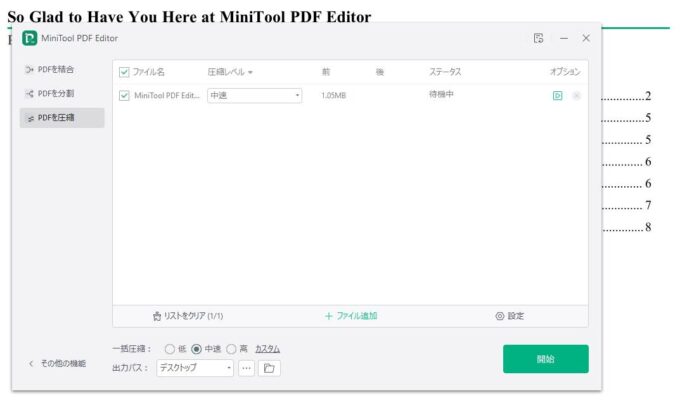Viewport: 680px width, 403px height.
Task: Click the 1.05MB file size value
Action: point(333,95)
